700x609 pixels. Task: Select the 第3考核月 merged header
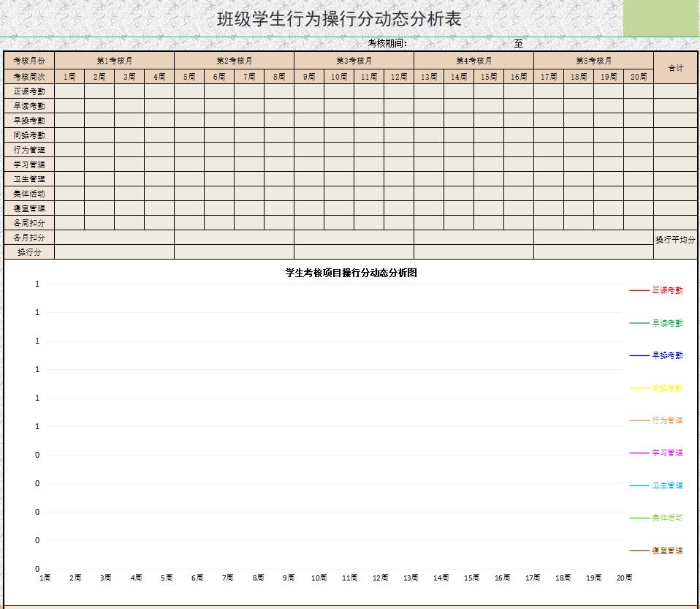pos(354,61)
